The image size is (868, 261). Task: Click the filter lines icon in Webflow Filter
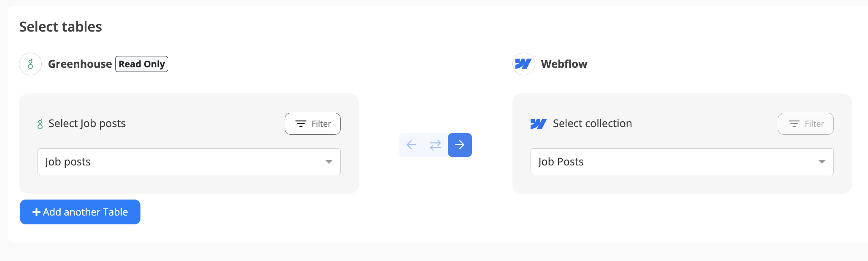[794, 124]
